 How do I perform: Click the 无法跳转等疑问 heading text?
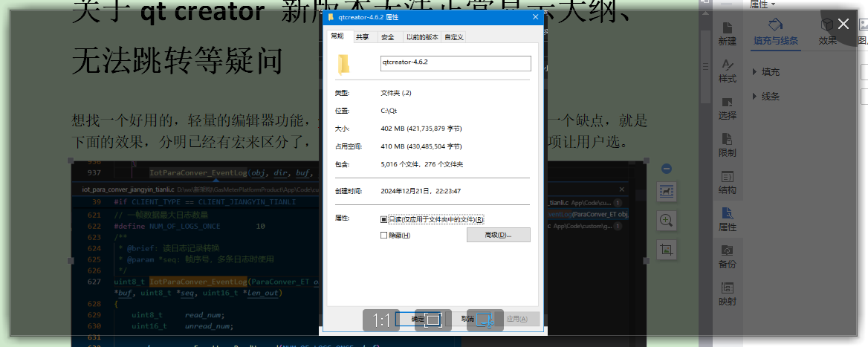(x=178, y=59)
